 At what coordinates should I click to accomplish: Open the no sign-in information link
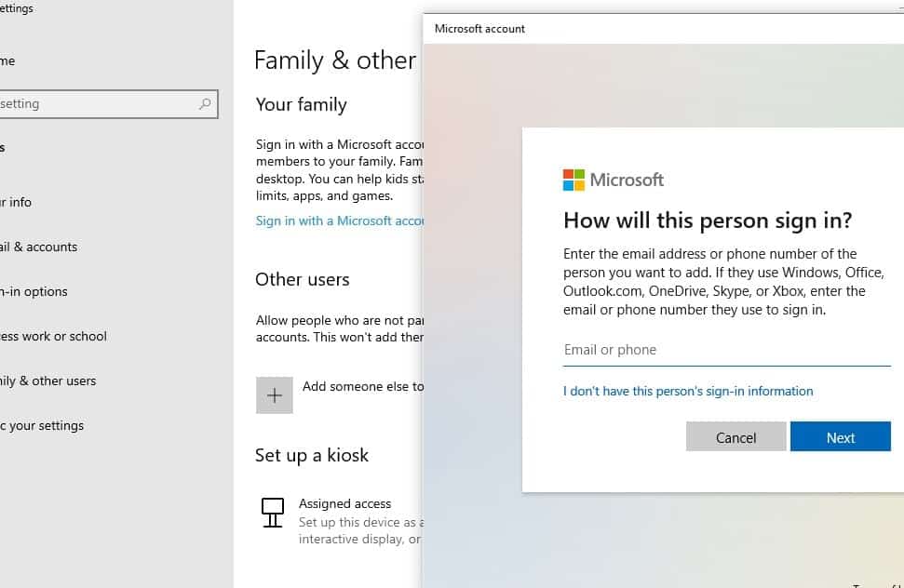point(688,392)
